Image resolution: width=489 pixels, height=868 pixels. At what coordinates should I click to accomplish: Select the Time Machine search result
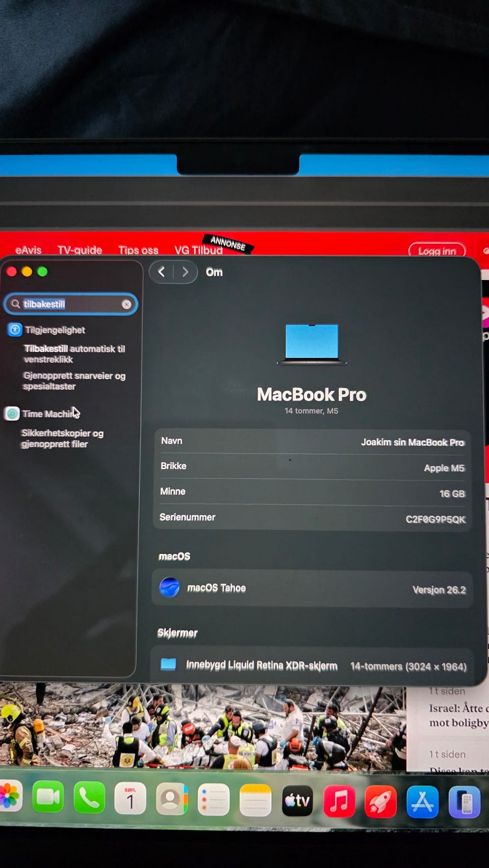50,414
